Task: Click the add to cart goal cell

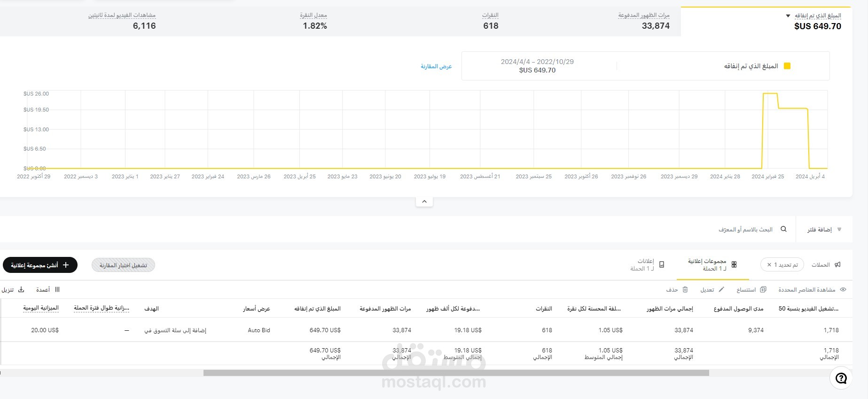Action: point(175,330)
